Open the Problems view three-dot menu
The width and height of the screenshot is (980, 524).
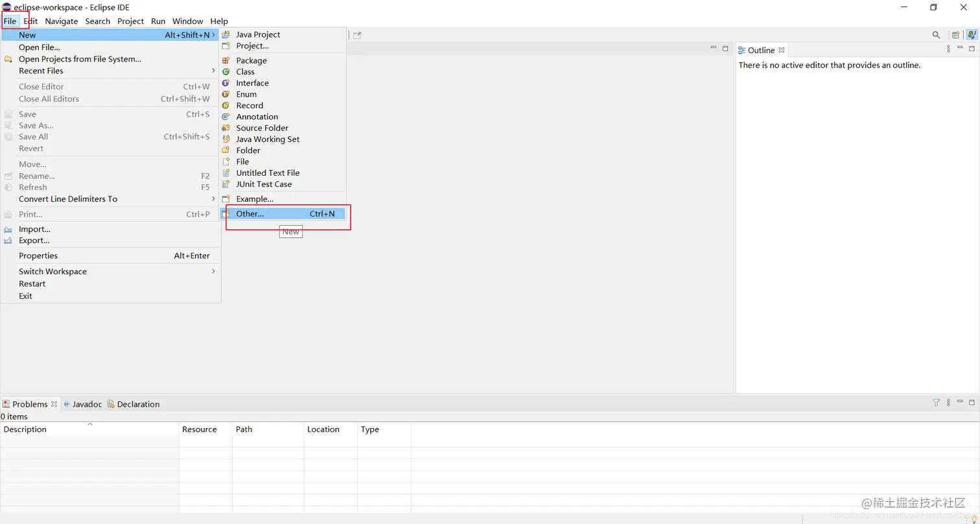948,403
